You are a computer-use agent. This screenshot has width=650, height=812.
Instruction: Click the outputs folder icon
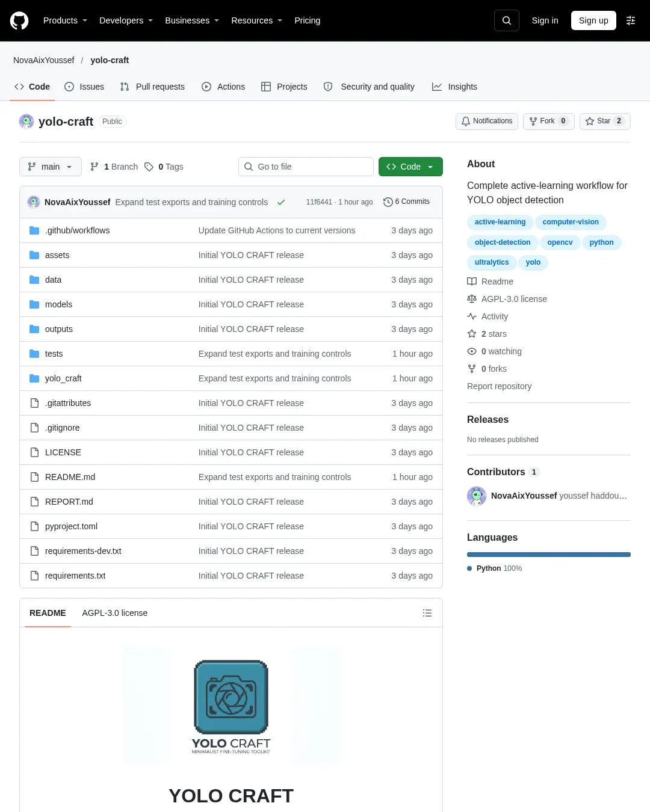(34, 329)
